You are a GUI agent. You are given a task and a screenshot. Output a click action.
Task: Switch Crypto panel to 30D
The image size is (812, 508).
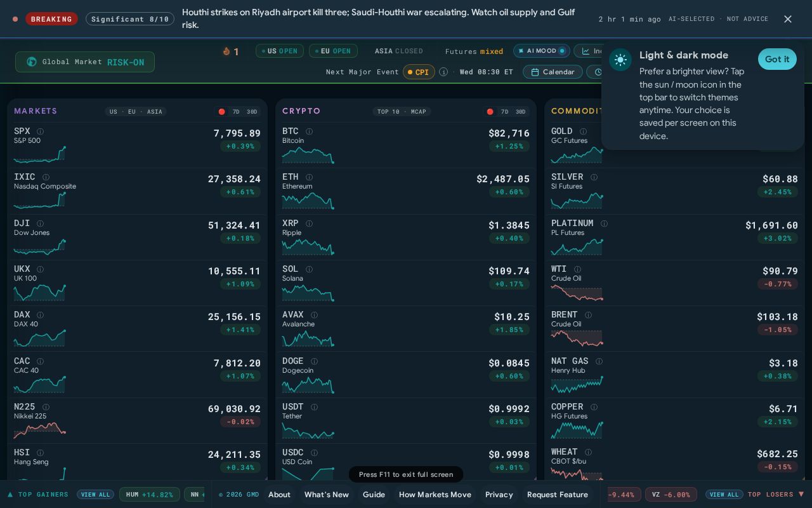coord(520,112)
